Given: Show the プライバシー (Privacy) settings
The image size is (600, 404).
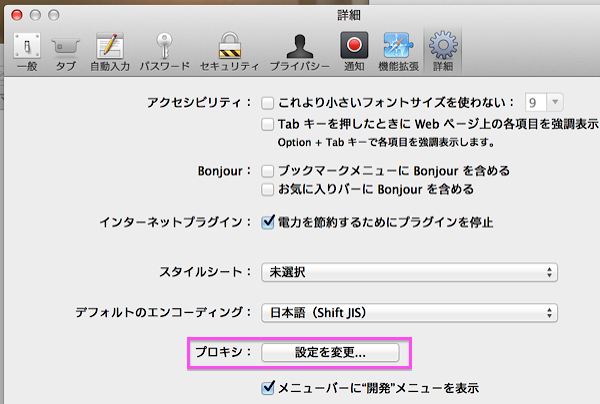Looking at the screenshot, I should pos(299,52).
